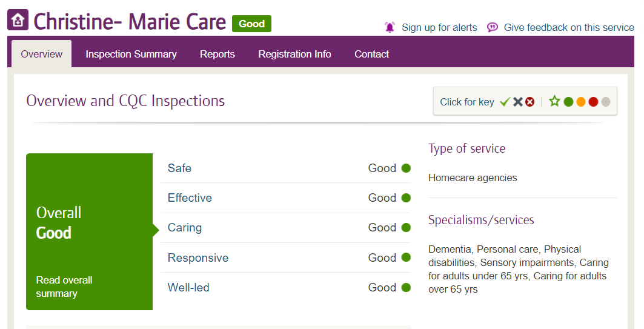The image size is (644, 329).
Task: Open Give feedback on this service link
Action: pyautogui.click(x=569, y=27)
